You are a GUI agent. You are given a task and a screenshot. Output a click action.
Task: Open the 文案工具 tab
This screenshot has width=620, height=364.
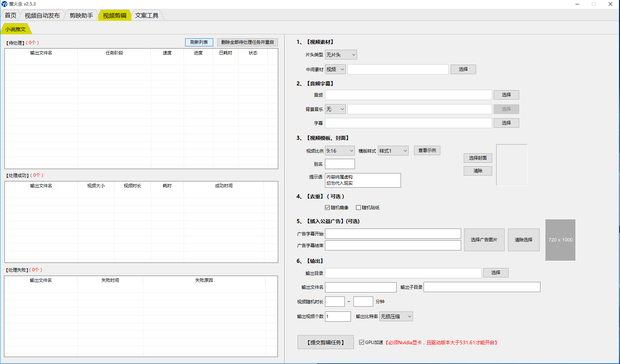(146, 15)
